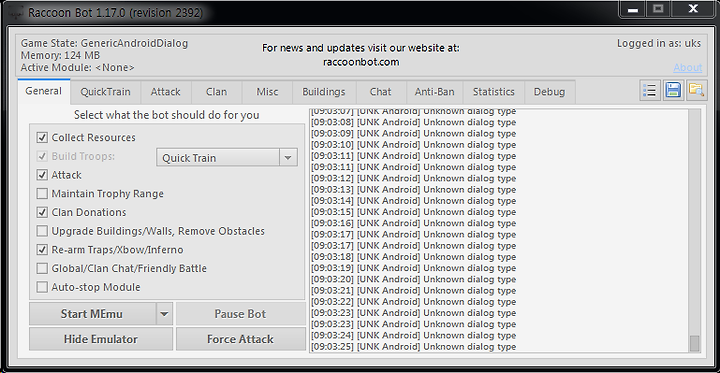Close the Raccoon Bot window
This screenshot has height=373, width=720.
click(693, 10)
